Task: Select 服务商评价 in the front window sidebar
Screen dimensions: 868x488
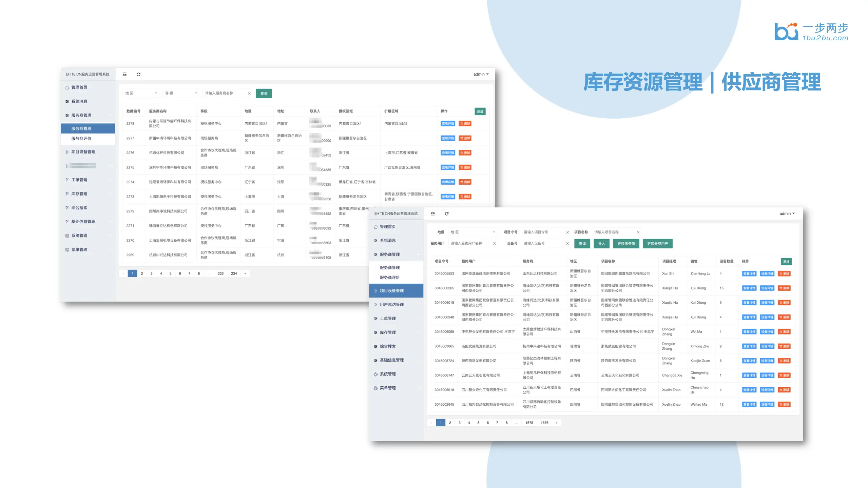Action: tap(389, 278)
